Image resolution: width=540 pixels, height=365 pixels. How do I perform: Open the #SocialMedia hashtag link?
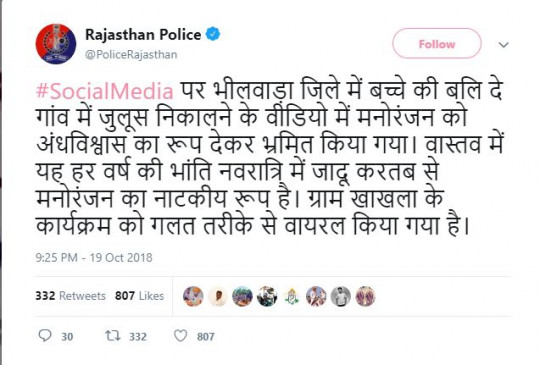(x=105, y=91)
